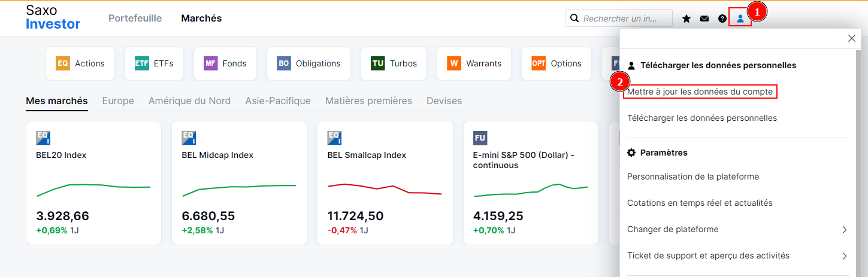Viewport: 868px width, 277px height.
Task: Open the messages envelope icon
Action: click(x=704, y=19)
